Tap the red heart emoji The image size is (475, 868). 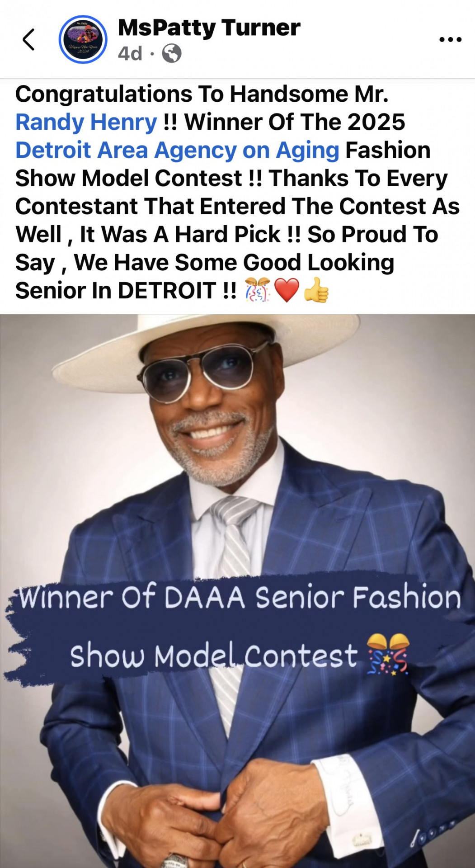[x=287, y=290]
